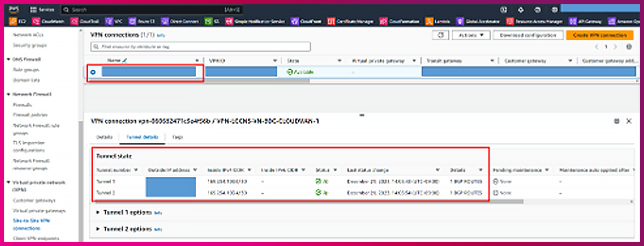Click Download configuration button
Screen dimensions: 644x246
coord(527,35)
